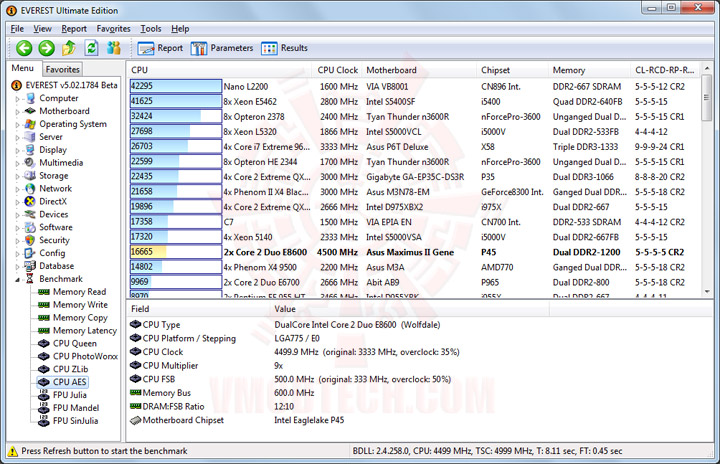720x464 pixels.
Task: Switch to the Menu tab
Action: [x=22, y=68]
